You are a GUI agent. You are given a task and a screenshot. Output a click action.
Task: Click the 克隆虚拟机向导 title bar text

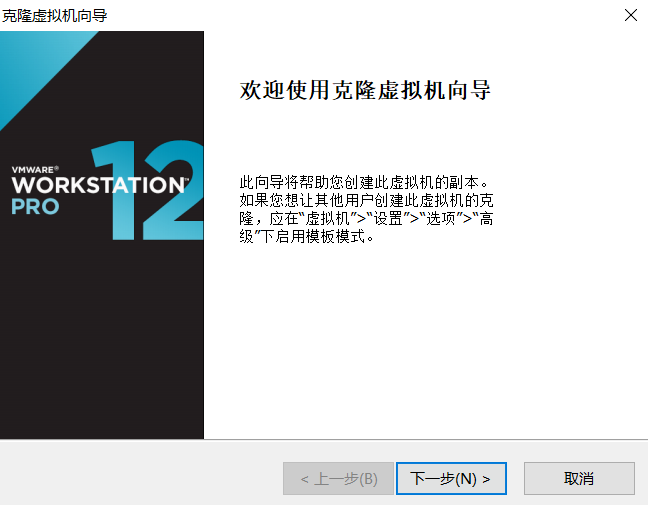54,16
